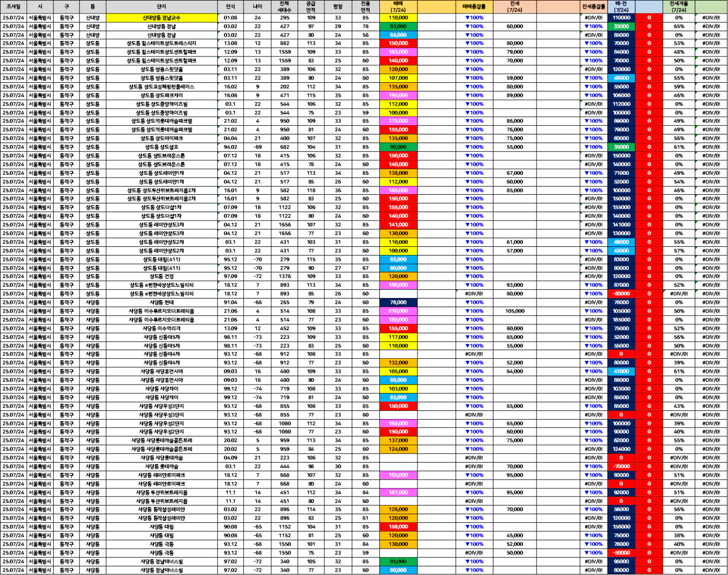
Task: Select the 1376 household count cell
Action: click(x=285, y=276)
